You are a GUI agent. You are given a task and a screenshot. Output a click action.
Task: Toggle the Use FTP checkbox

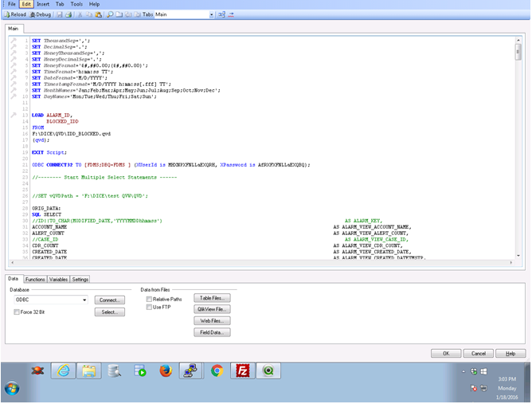(149, 308)
